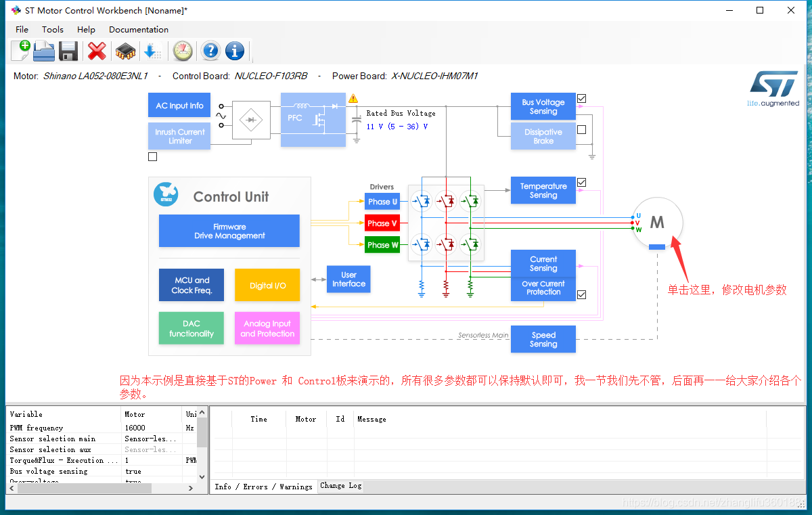
Task: Click the red X close project icon
Action: point(97,51)
